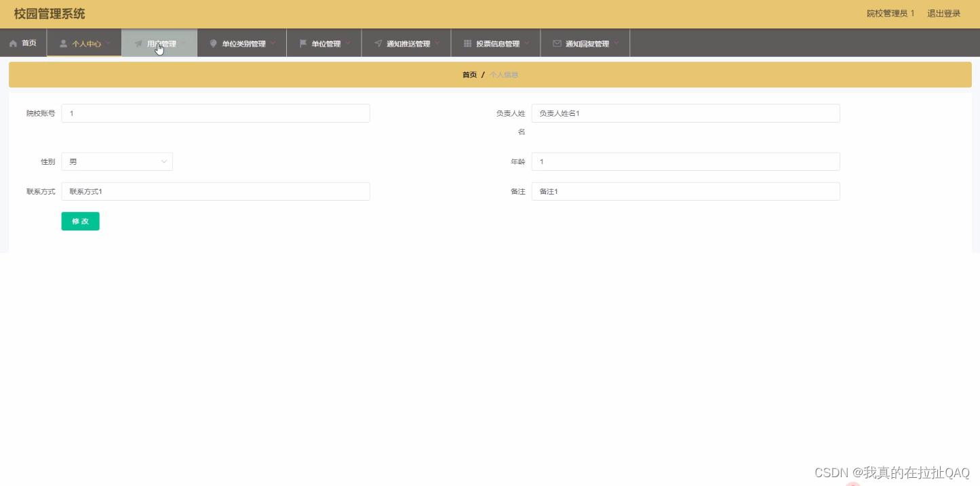This screenshot has width=980, height=486.
Task: Expand the 个人中心 menu chevron
Action: 109,43
